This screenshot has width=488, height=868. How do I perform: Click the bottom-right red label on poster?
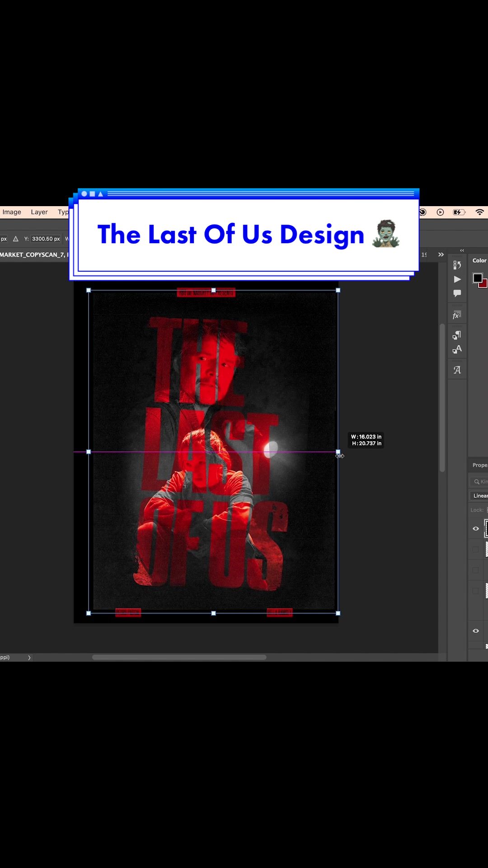click(x=280, y=612)
